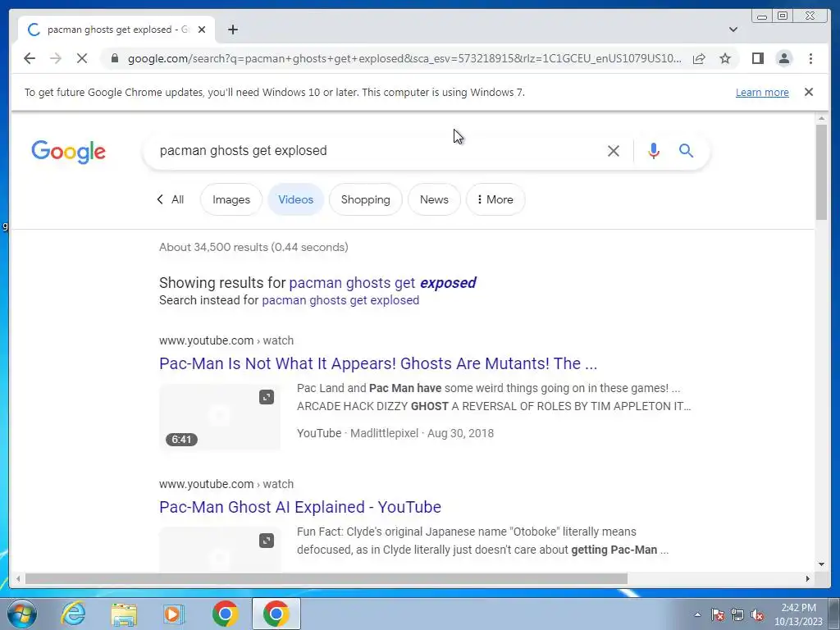Show hidden system tray icons
This screenshot has width=840, height=630.
click(697, 615)
